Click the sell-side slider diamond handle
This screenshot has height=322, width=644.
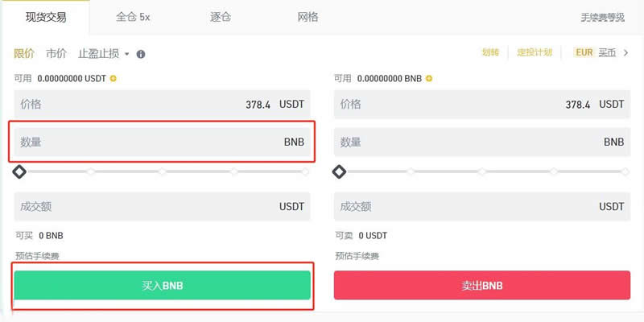click(x=340, y=171)
